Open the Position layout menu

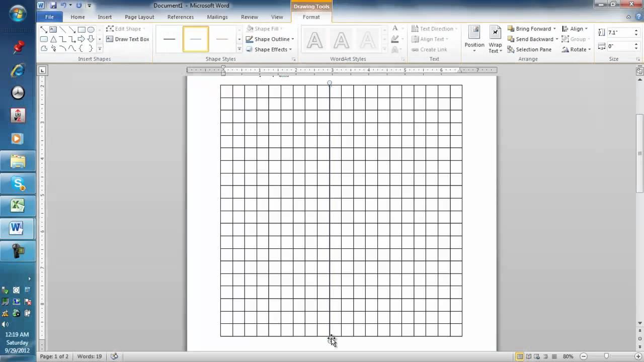pos(474,40)
